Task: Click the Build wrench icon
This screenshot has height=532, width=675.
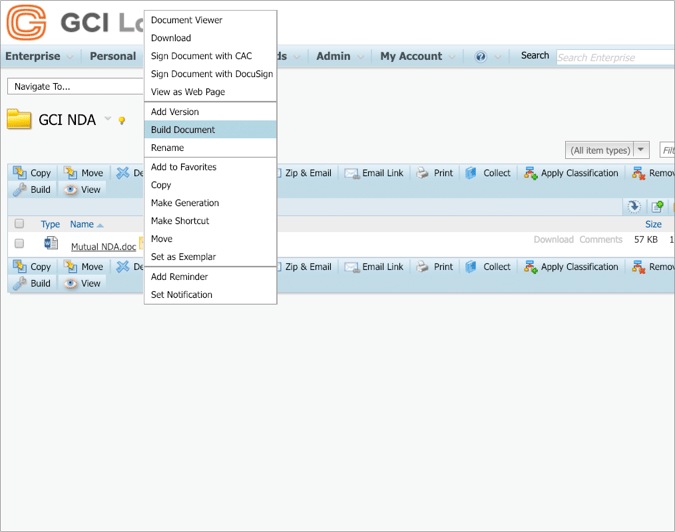Action: coord(20,190)
